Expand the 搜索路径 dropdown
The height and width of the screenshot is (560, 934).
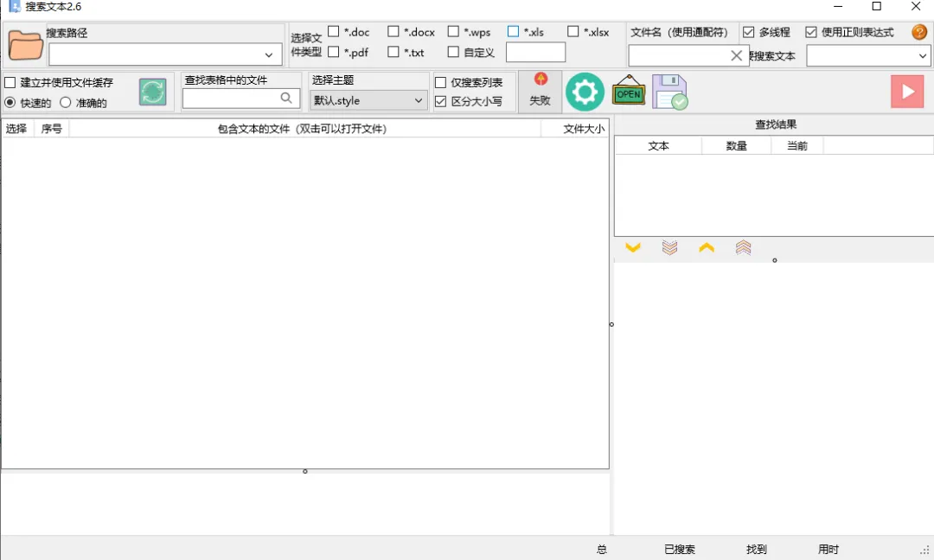click(268, 54)
